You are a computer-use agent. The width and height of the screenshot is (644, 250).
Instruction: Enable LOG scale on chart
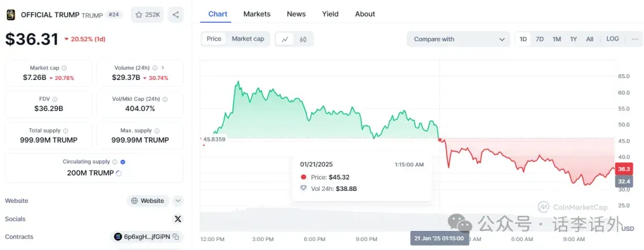click(x=612, y=39)
